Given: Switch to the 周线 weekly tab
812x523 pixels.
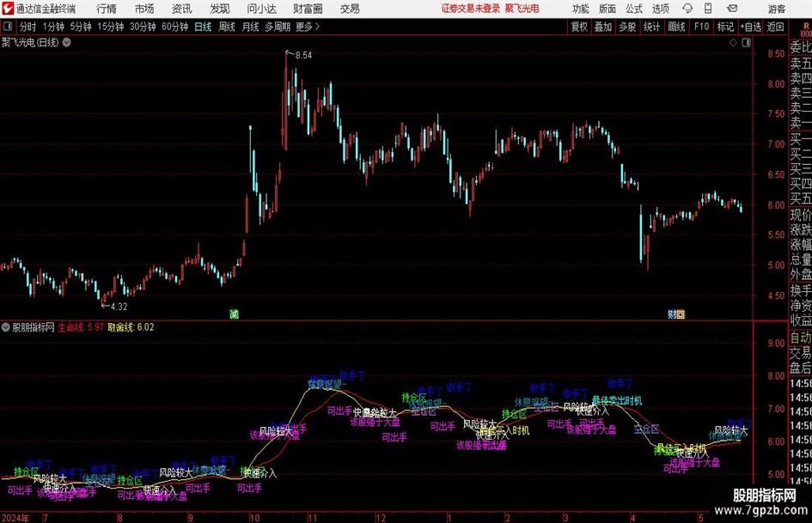Looking at the screenshot, I should (x=227, y=27).
